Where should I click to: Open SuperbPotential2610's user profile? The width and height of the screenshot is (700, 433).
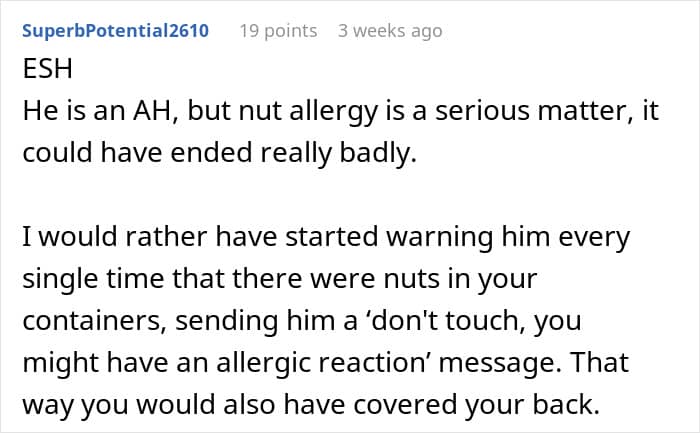115,31
